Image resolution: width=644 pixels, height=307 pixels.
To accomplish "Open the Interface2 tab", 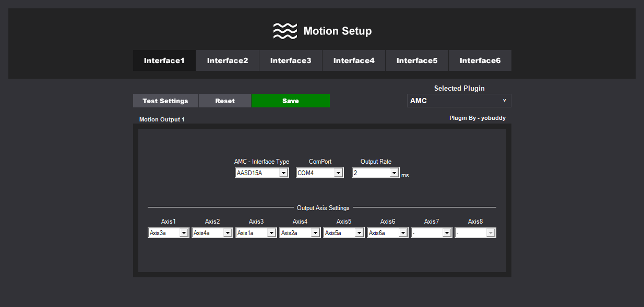I will [228, 60].
